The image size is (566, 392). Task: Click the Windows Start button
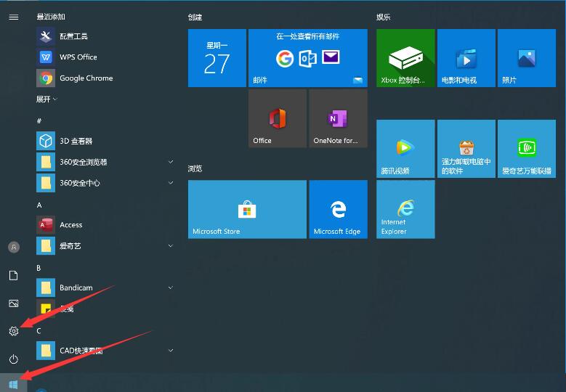click(13, 385)
